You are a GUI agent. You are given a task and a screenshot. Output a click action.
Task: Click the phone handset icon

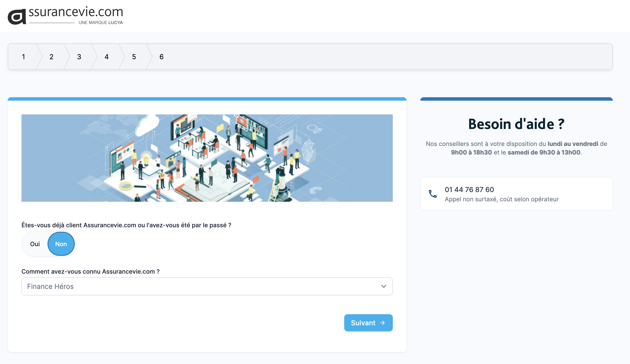tap(433, 194)
